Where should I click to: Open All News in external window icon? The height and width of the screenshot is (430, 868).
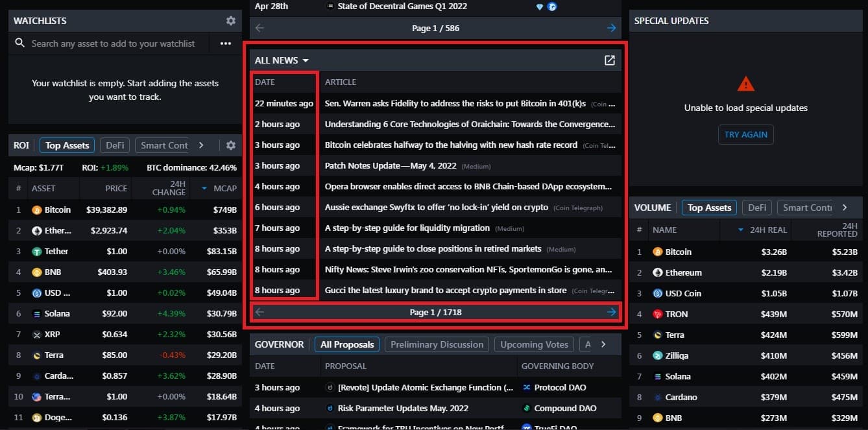click(610, 60)
